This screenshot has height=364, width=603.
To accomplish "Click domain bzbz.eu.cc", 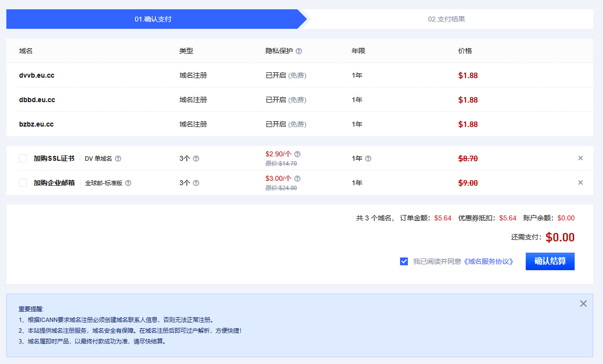I will (36, 124).
